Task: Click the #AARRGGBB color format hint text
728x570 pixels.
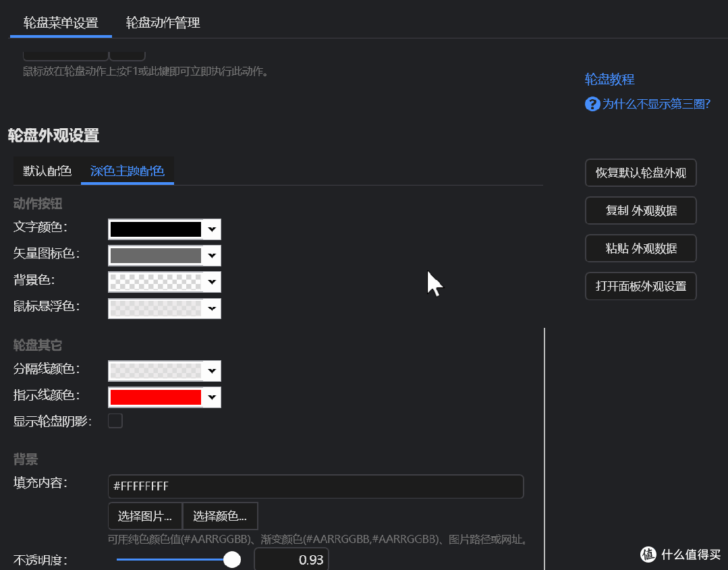Action: click(318, 540)
